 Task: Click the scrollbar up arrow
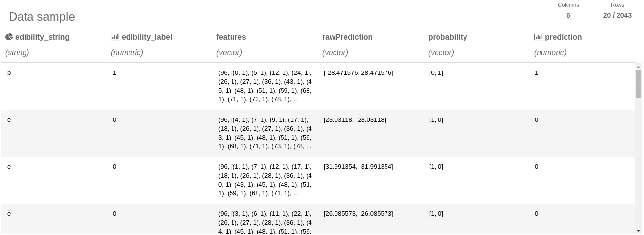[638, 67]
